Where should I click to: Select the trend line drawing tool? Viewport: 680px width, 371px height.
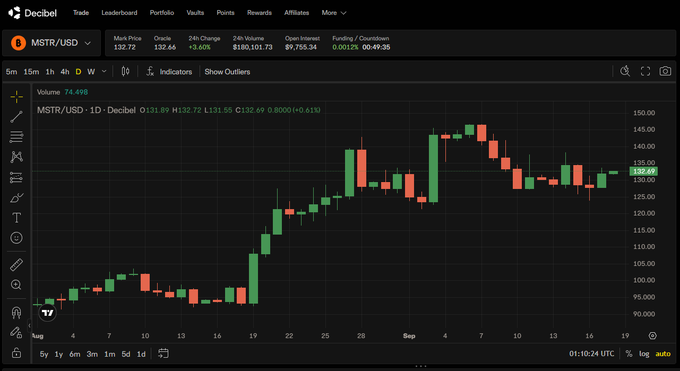pyautogui.click(x=16, y=116)
